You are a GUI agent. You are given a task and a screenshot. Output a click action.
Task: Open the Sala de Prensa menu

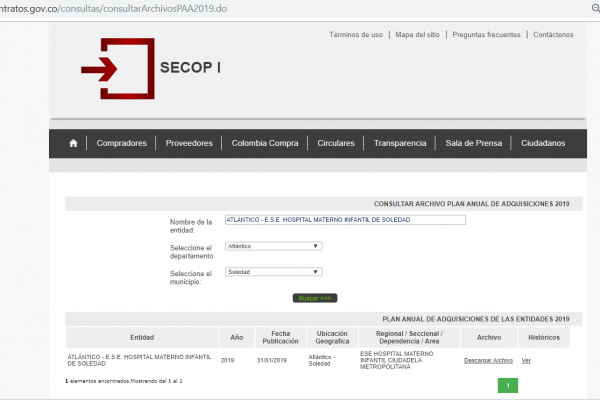coord(474,143)
